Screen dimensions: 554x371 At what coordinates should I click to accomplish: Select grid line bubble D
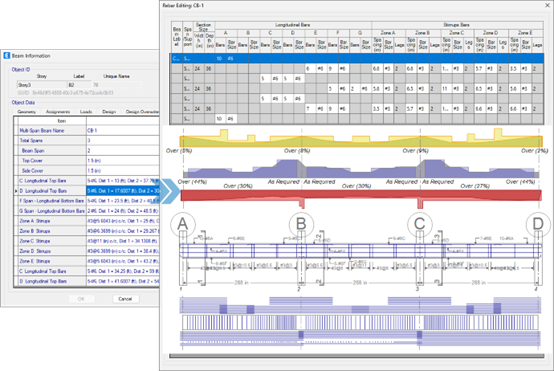pos(538,224)
